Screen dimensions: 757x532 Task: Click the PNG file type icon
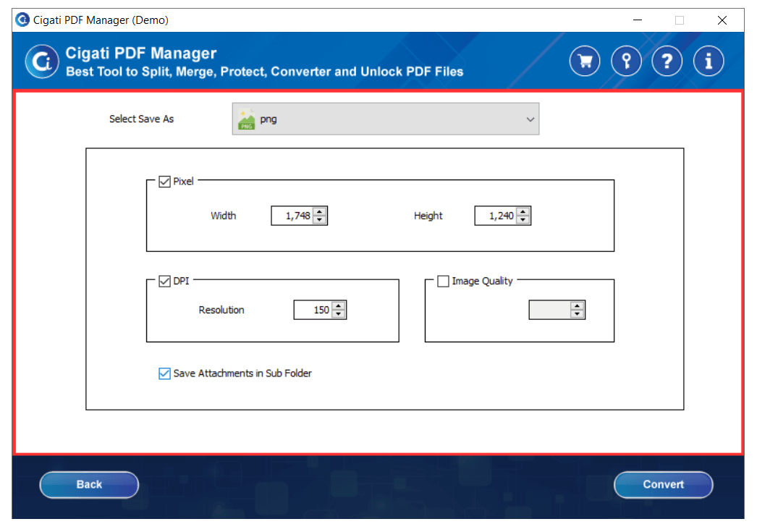click(x=246, y=119)
